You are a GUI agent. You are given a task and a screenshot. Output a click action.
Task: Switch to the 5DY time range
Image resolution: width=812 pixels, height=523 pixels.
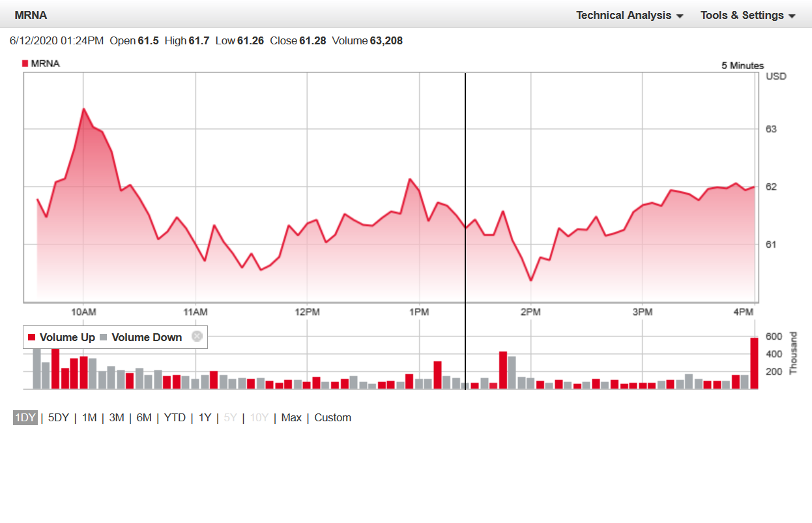pyautogui.click(x=58, y=418)
